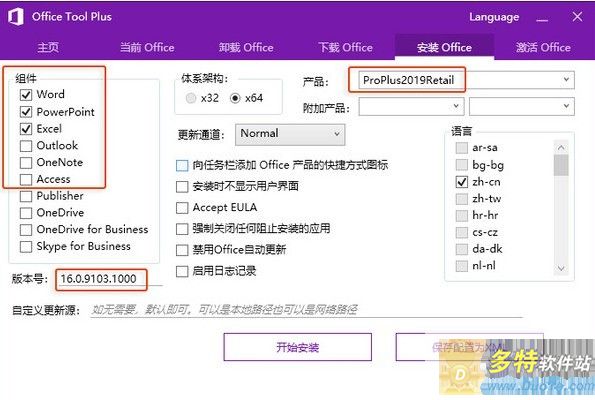595x400 pixels.
Task: Click the Office logo icon in title bar
Action: click(x=16, y=17)
